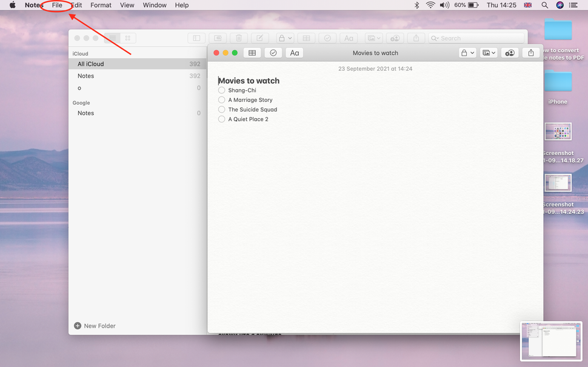Click the table icon in Movies to watch window

click(x=252, y=53)
